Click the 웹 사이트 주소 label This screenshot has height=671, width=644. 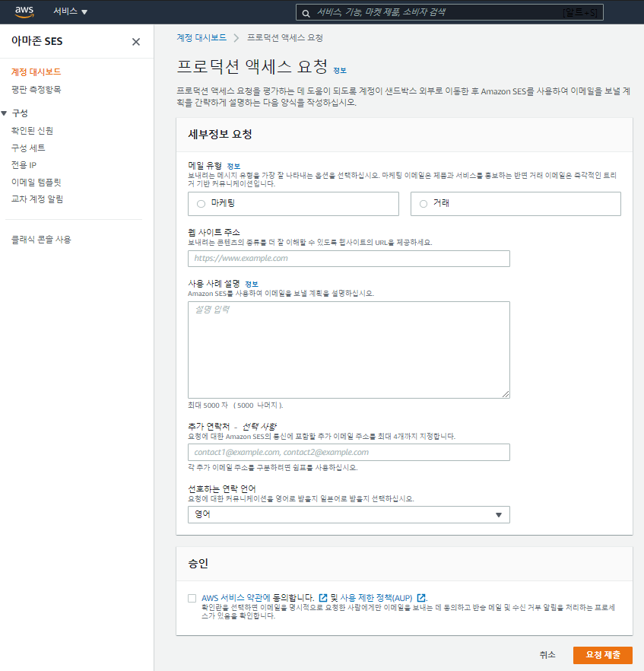pyautogui.click(x=214, y=232)
